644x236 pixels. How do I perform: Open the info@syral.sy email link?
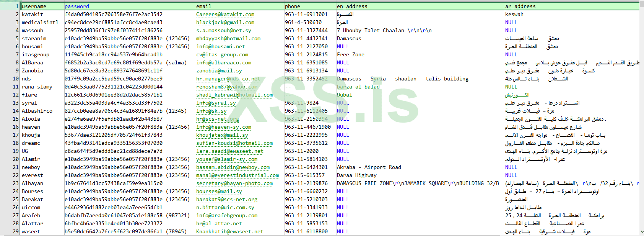[x=216, y=103]
